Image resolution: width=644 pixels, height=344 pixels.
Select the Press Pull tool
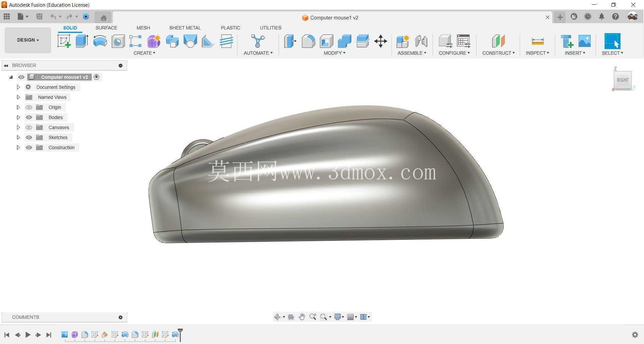coord(290,41)
